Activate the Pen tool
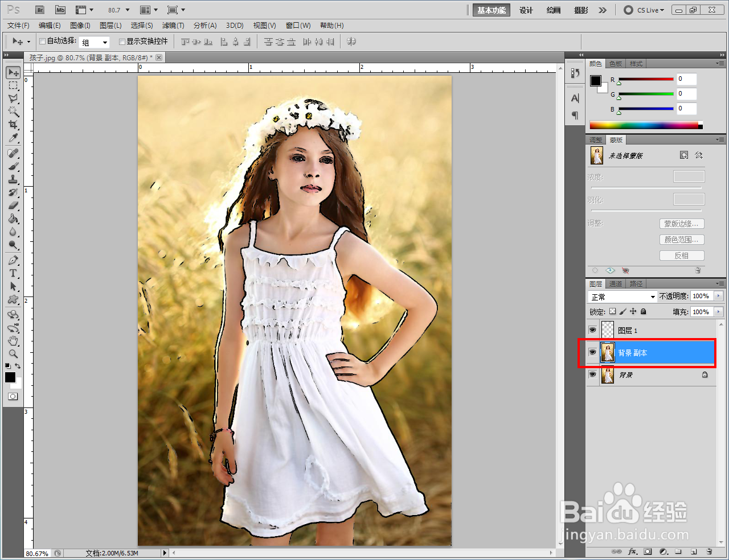 point(13,260)
